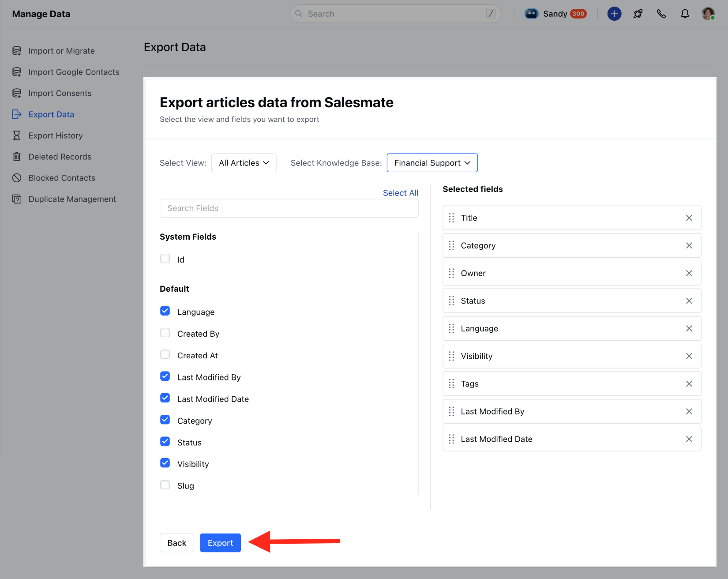Remove Visibility from selected fields
The height and width of the screenshot is (579, 728).
tap(689, 356)
